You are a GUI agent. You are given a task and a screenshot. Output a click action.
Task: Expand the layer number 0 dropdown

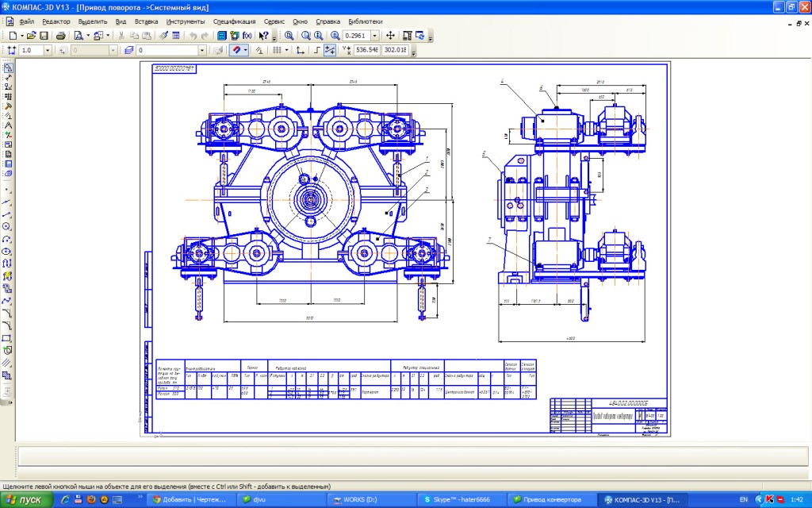[202, 50]
